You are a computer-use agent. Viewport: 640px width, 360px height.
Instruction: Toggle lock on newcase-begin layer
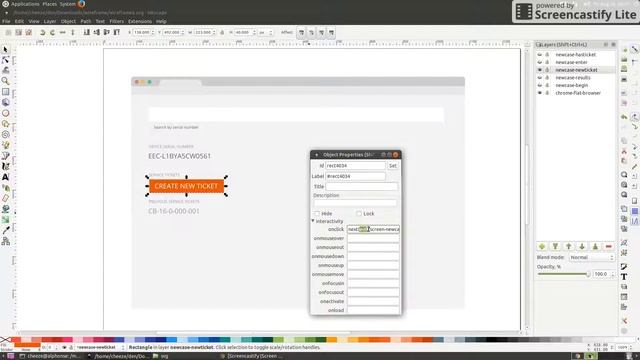[547, 85]
